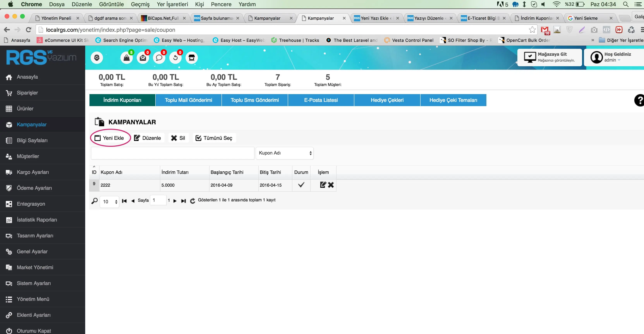644x334 pixels.
Task: Open the envelope messages icon in header
Action: (143, 58)
